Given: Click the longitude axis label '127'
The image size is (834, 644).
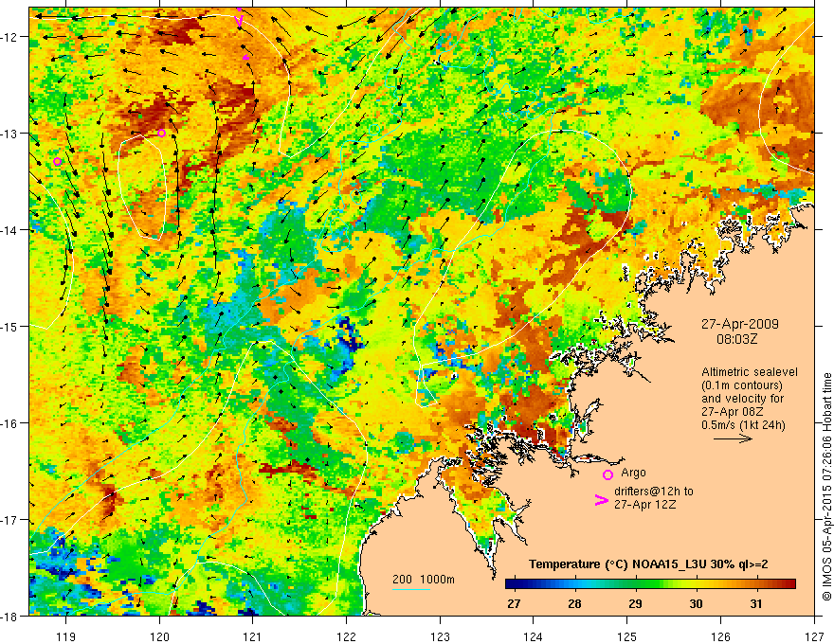Looking at the screenshot, I should tap(814, 636).
